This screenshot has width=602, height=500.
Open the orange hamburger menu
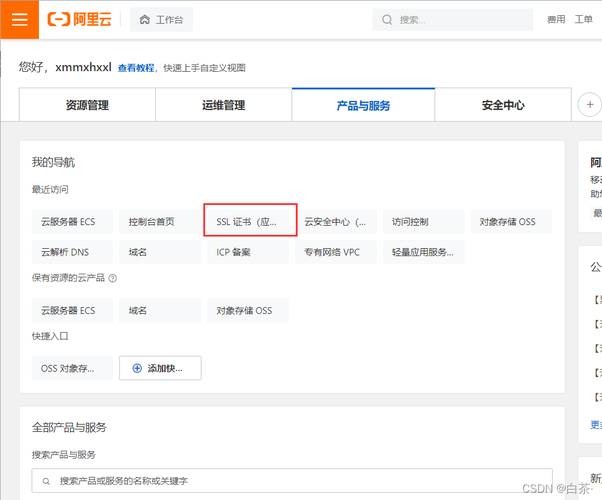coord(20,19)
